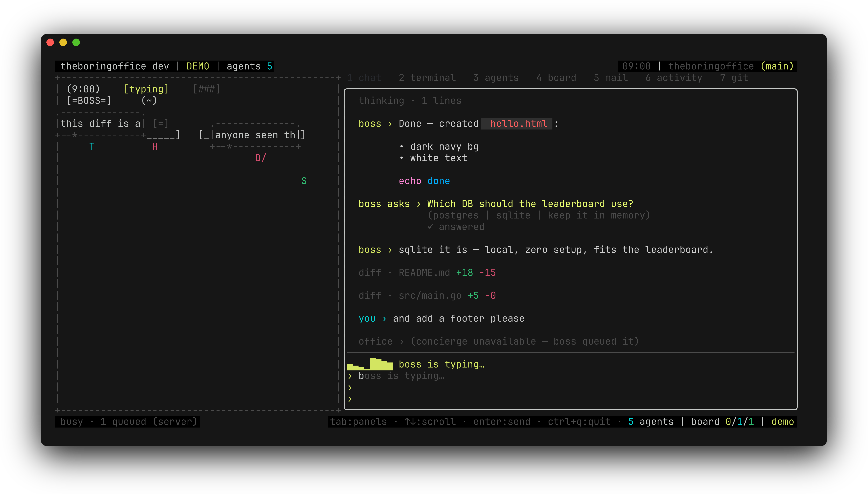868x494 pixels.
Task: Click the board 0/1/1 status
Action: click(722, 422)
